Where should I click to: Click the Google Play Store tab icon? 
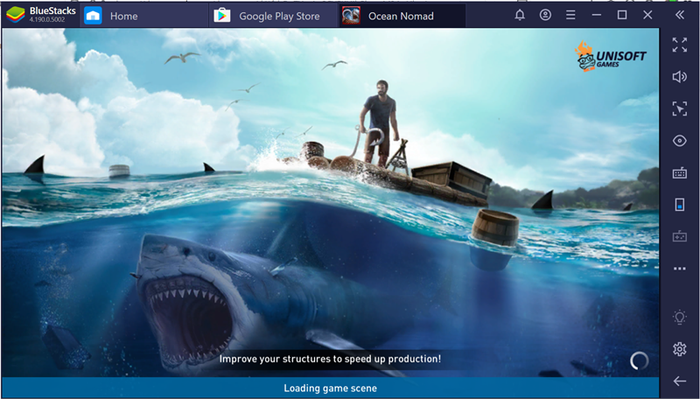pyautogui.click(x=222, y=16)
